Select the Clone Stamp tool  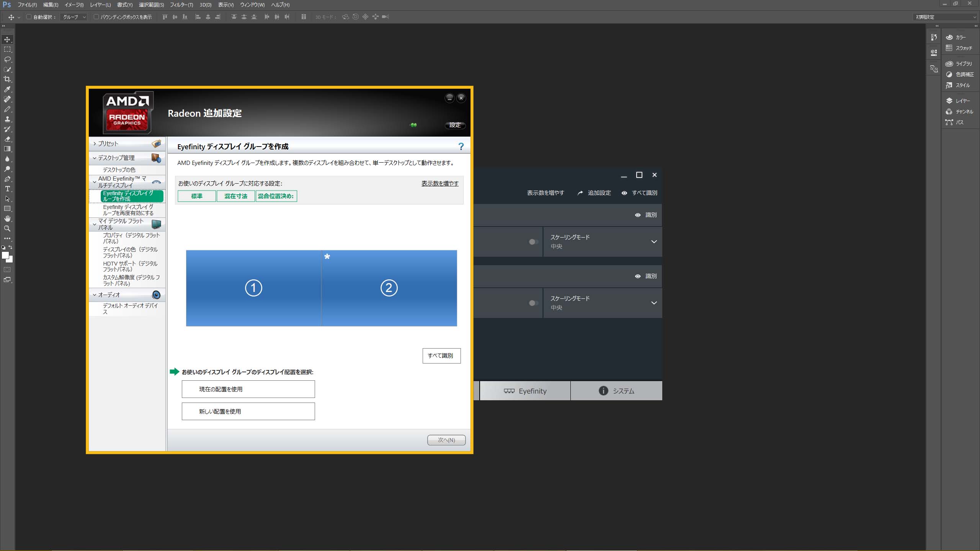(x=7, y=119)
